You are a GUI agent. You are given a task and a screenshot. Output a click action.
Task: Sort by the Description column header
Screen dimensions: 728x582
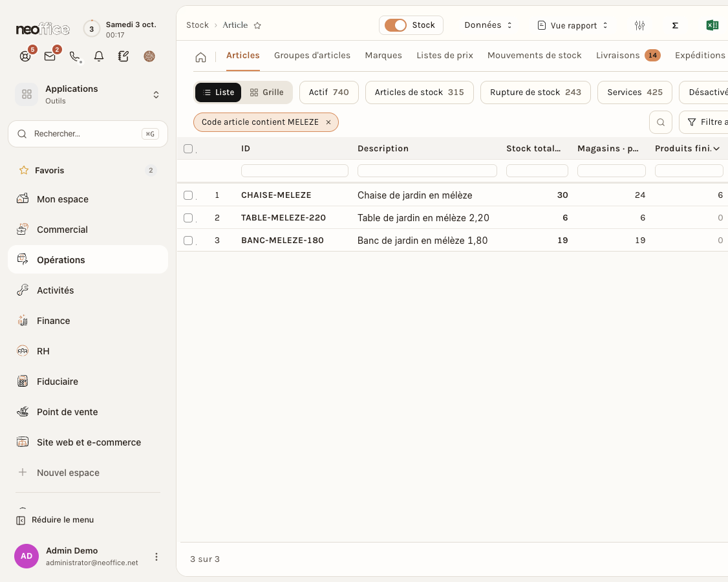(x=383, y=149)
